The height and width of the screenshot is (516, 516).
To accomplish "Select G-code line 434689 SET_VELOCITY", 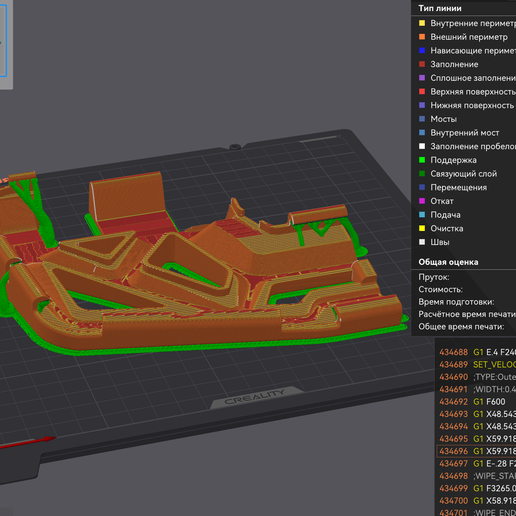I will click(x=476, y=364).
